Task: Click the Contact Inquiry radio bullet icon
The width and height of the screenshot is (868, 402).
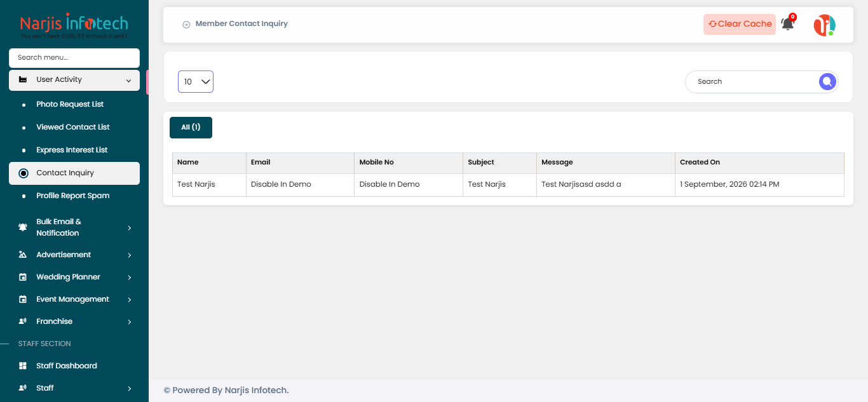Action: 24,173
